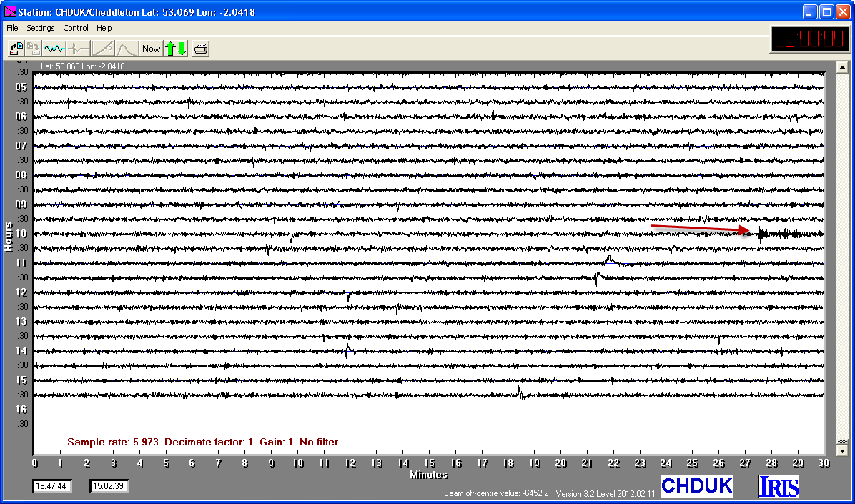Maximize the seismograph window
This screenshot has width=855, height=504.
(x=826, y=12)
